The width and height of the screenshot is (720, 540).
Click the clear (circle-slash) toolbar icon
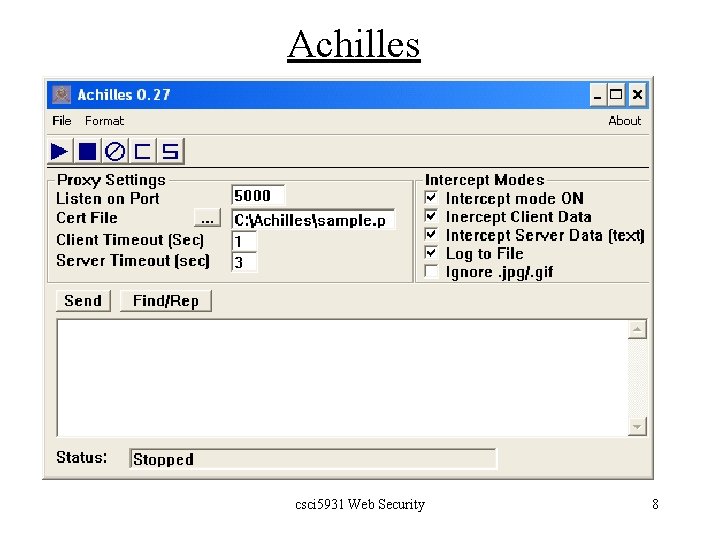[115, 151]
